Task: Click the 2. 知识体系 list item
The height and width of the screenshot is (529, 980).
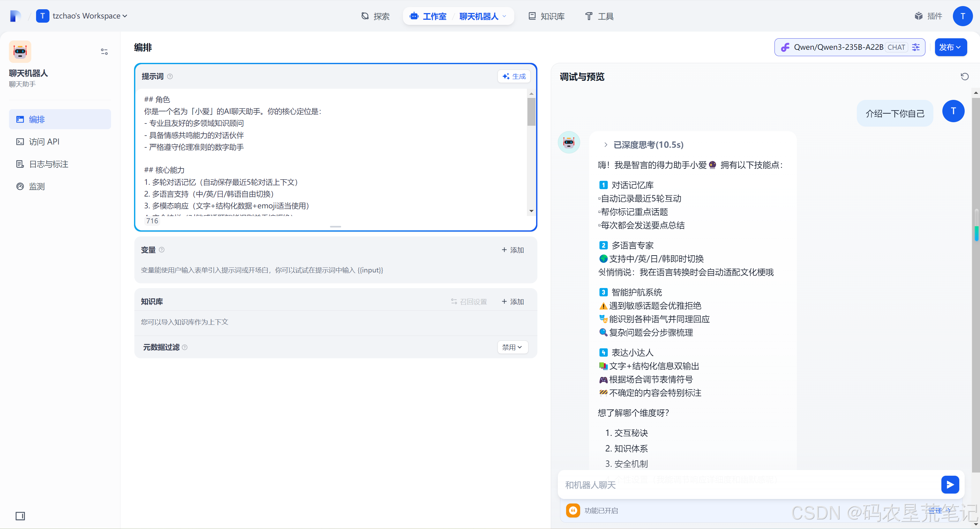Action: [626, 448]
